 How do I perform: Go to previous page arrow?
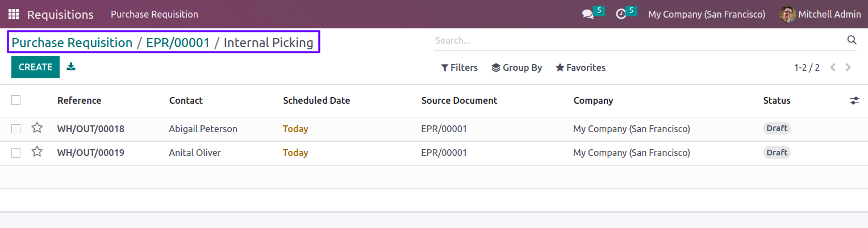pos(833,67)
